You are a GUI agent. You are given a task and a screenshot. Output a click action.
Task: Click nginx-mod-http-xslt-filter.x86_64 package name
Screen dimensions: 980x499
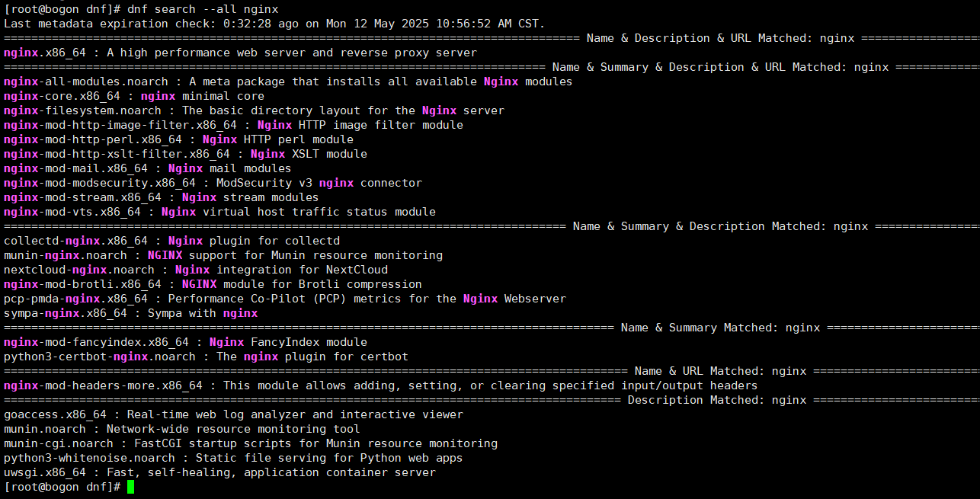(x=117, y=154)
